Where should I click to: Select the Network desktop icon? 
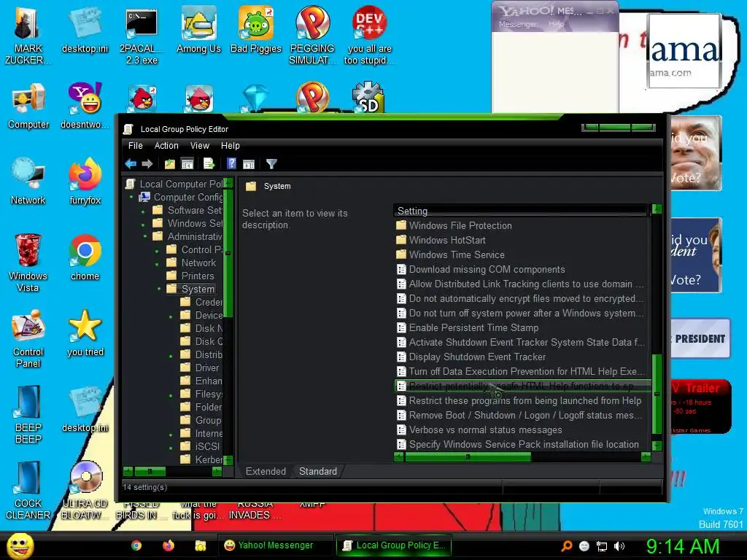(28, 182)
